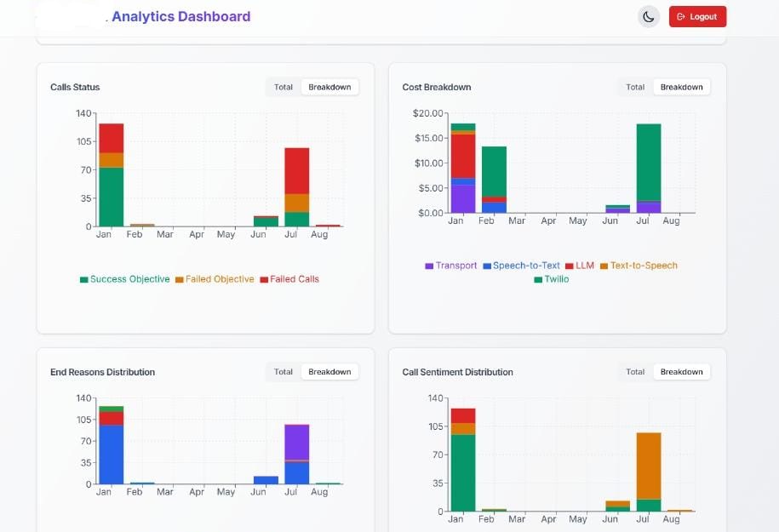The image size is (779, 532).
Task: Click the logout arrow icon inside Logout button
Action: tap(680, 16)
